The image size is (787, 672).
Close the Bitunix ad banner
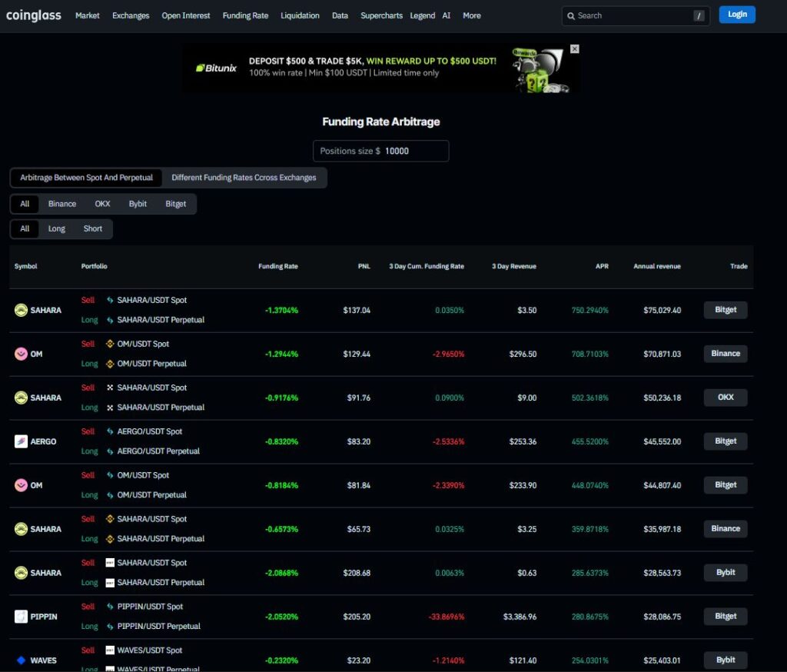(574, 49)
